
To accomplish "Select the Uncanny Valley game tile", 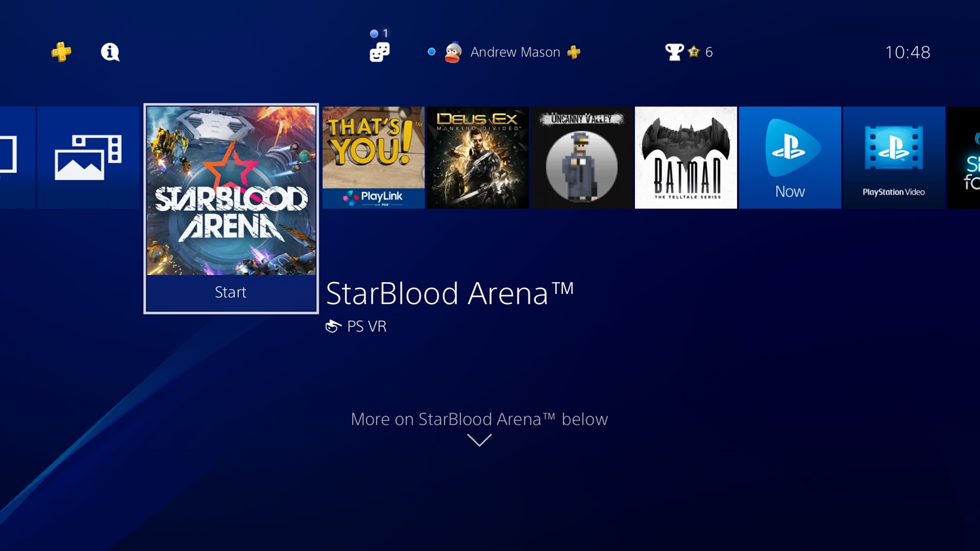I will pos(581,157).
